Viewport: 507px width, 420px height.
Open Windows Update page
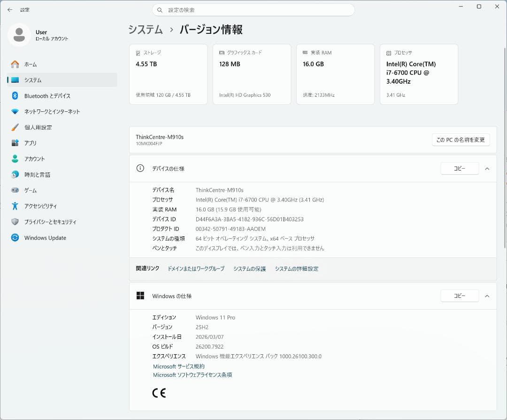tap(62, 238)
